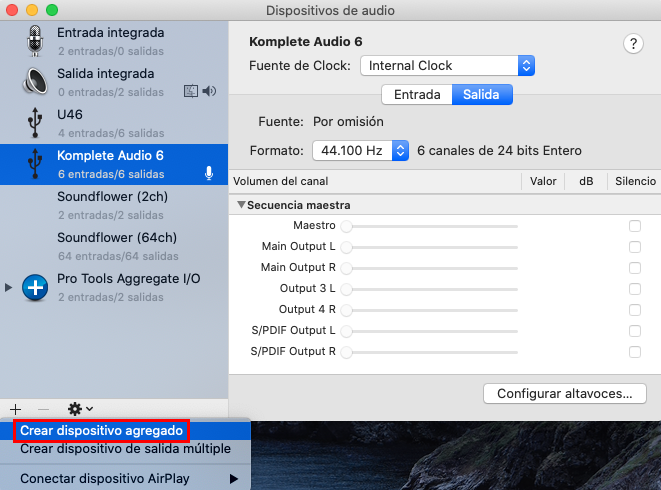Minimize the Dispositivos de audio window
The width and height of the screenshot is (661, 490).
[32, 10]
